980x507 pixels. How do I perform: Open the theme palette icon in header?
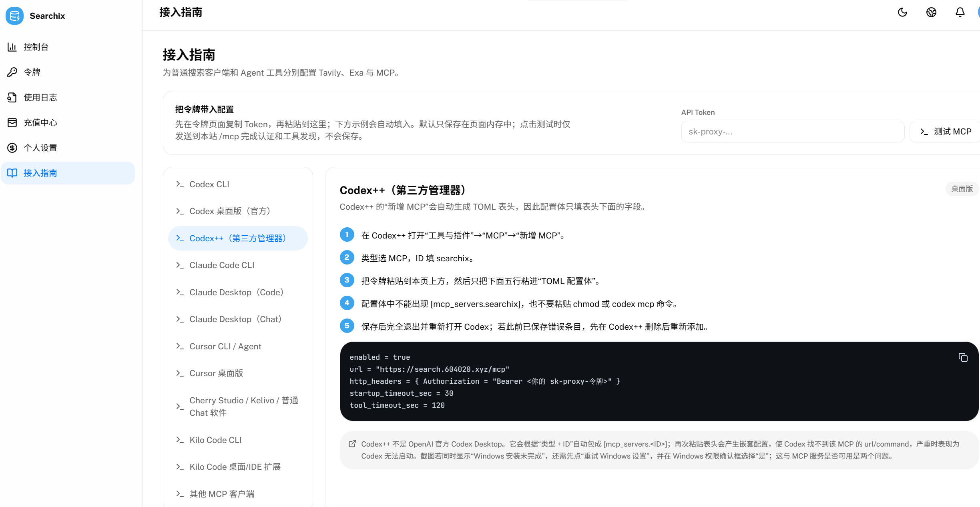(x=931, y=12)
